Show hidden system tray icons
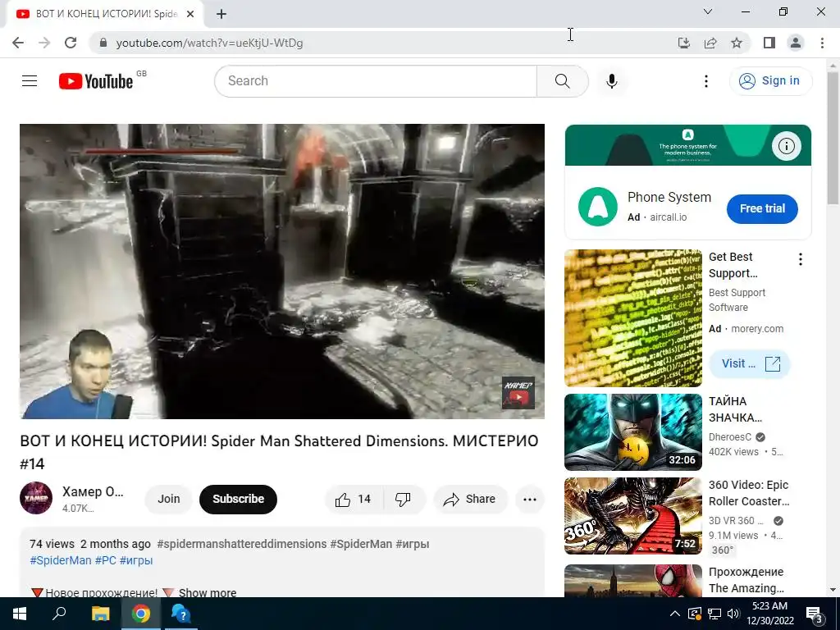The image size is (840, 630). click(x=675, y=614)
